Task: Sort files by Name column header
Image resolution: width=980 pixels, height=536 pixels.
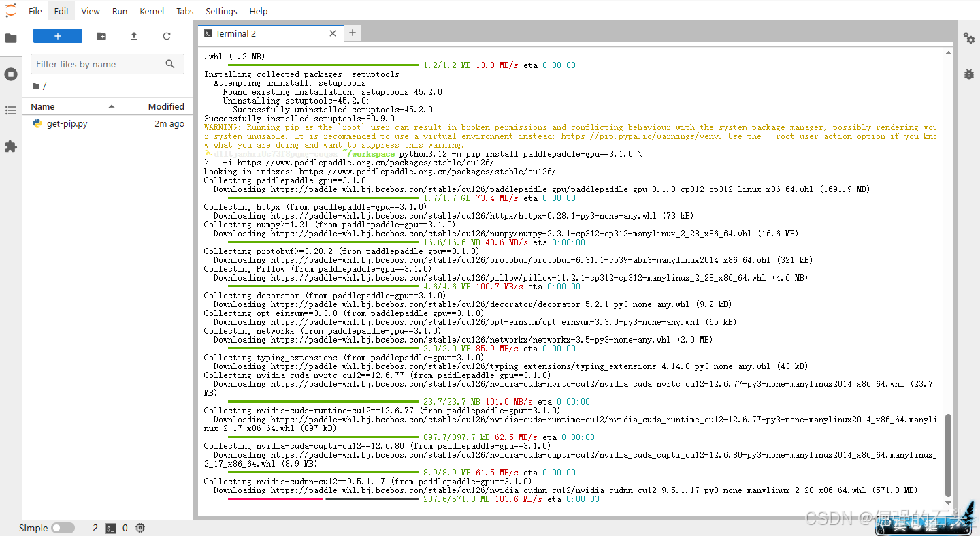Action: 43,106
